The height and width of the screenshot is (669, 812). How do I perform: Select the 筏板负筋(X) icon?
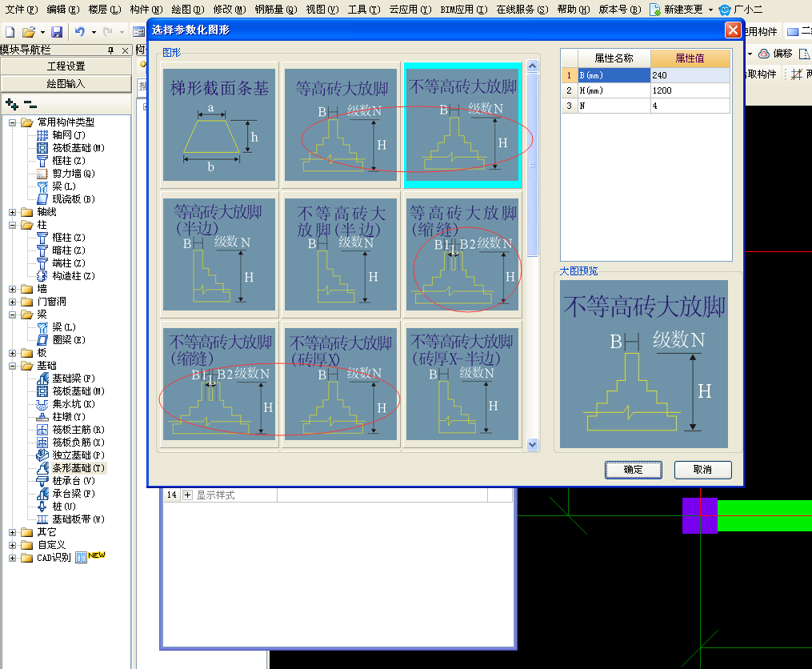pos(42,443)
